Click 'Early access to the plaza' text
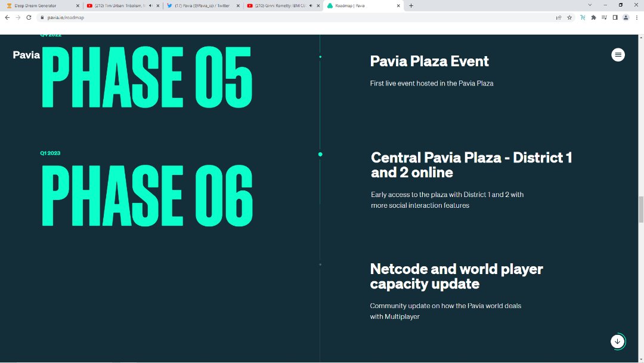The height and width of the screenshot is (363, 644). (x=447, y=200)
